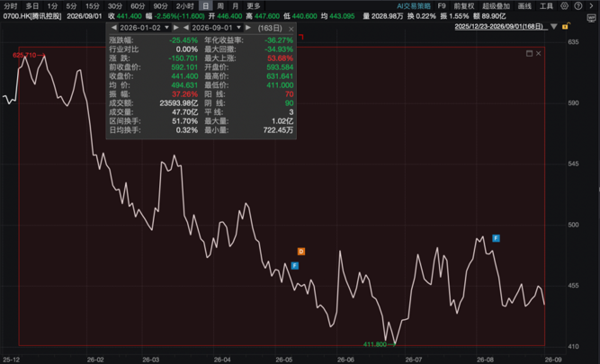Switch to 周 weekly period tab
600x364 pixels.
click(220, 5)
